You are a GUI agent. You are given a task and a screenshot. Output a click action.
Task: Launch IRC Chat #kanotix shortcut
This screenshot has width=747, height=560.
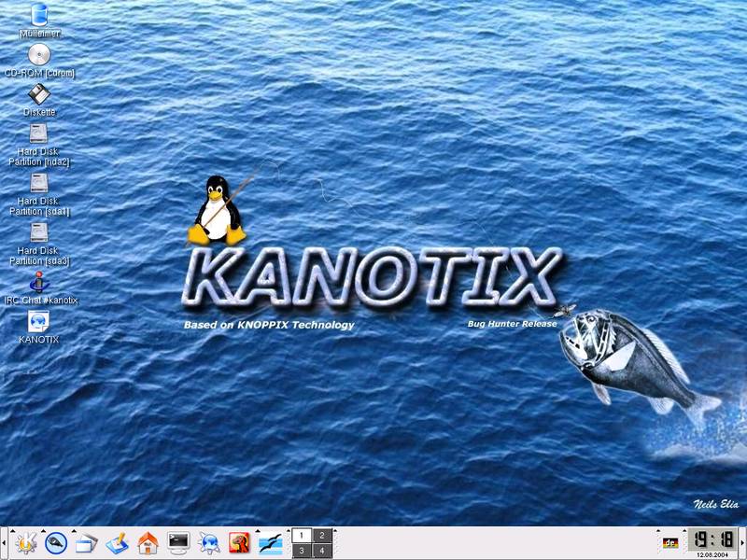38,282
